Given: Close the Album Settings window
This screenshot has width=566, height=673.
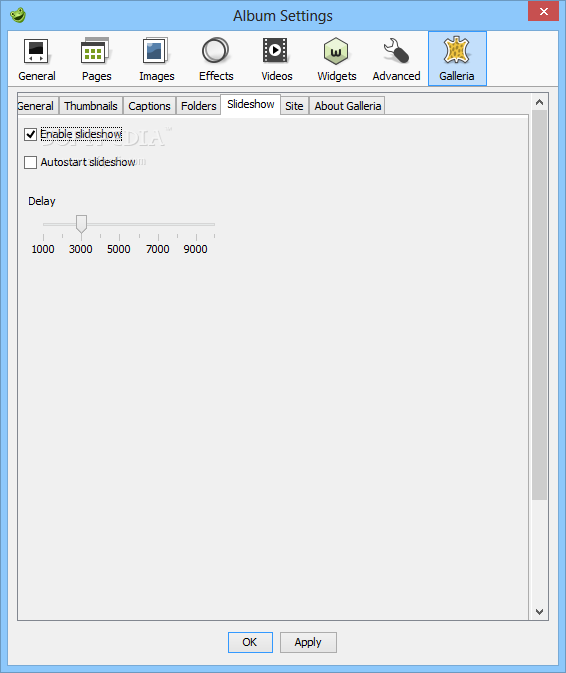Looking at the screenshot, I should (543, 11).
